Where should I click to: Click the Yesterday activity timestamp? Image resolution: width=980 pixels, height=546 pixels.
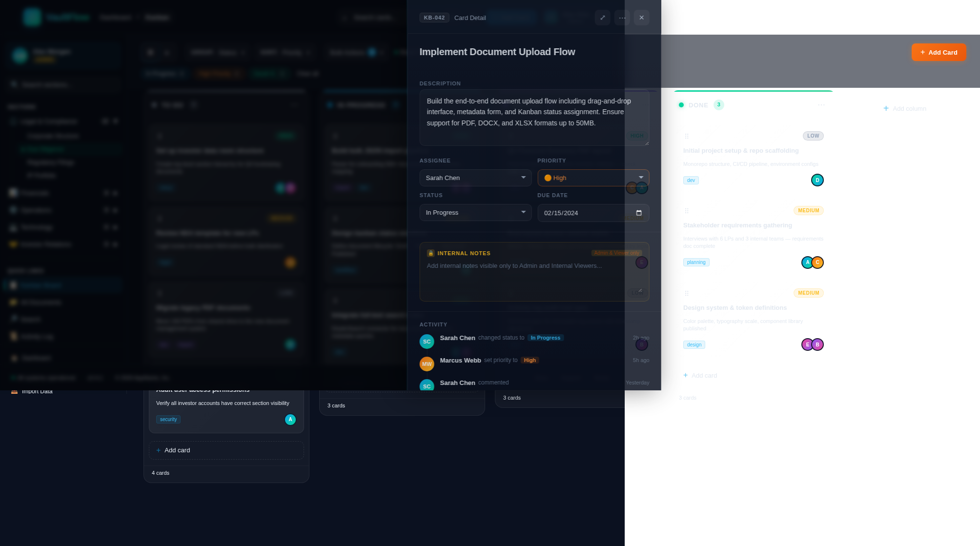pos(637,383)
